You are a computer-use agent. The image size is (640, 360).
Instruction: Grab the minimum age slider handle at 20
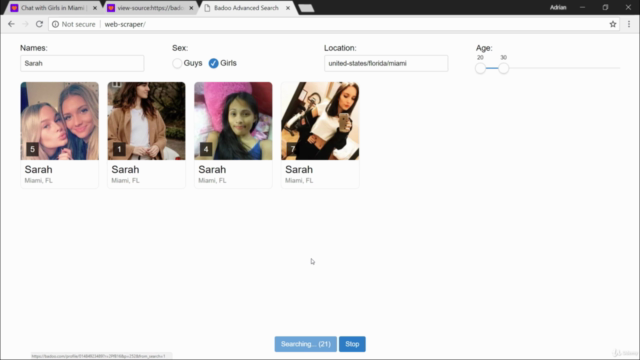click(480, 68)
